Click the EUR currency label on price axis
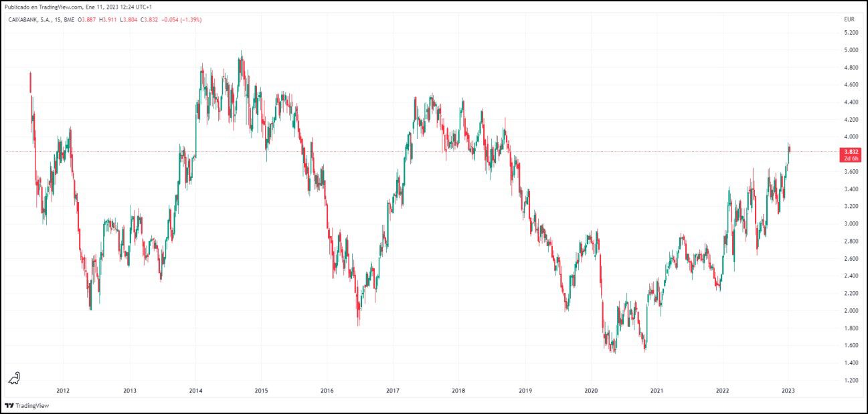This screenshot has width=868, height=414. click(x=849, y=19)
